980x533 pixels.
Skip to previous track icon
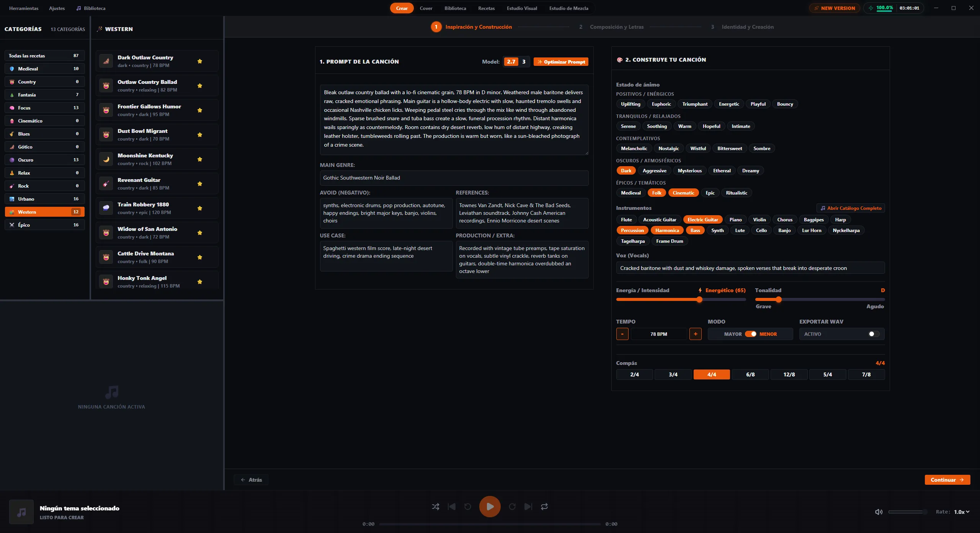pos(452,507)
